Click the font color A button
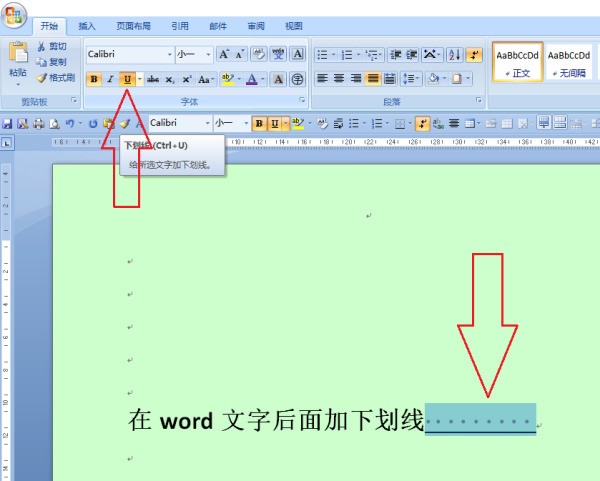This screenshot has height=481, width=600. click(252, 79)
